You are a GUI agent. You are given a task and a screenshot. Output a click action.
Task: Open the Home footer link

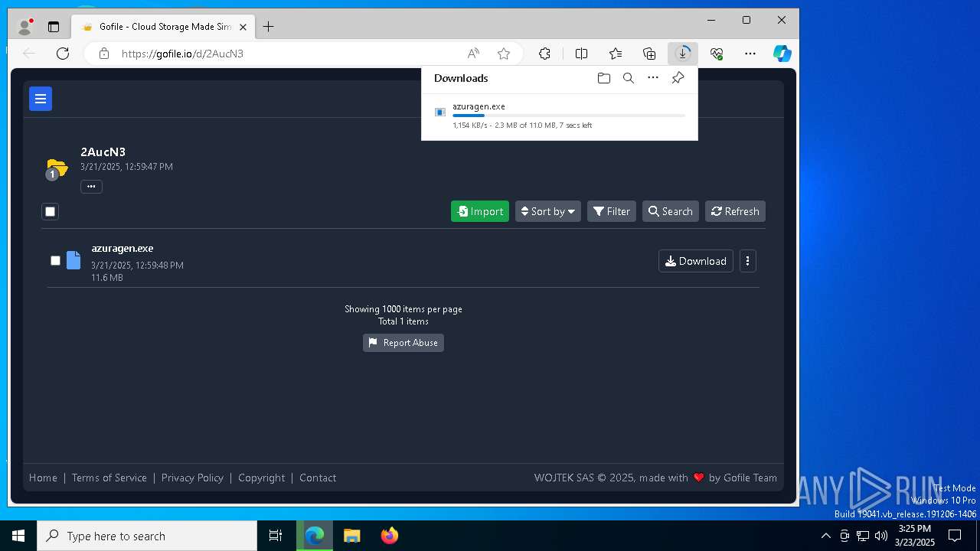tap(43, 478)
